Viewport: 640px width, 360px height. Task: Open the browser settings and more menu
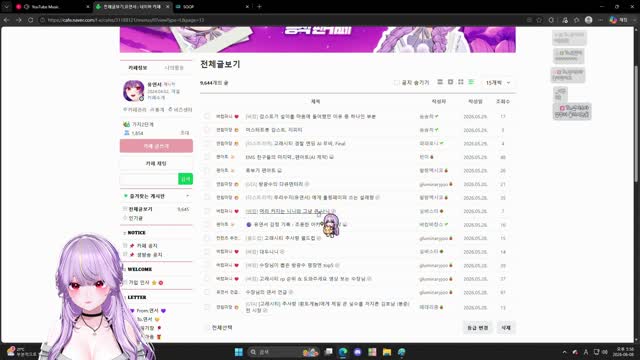(600, 20)
